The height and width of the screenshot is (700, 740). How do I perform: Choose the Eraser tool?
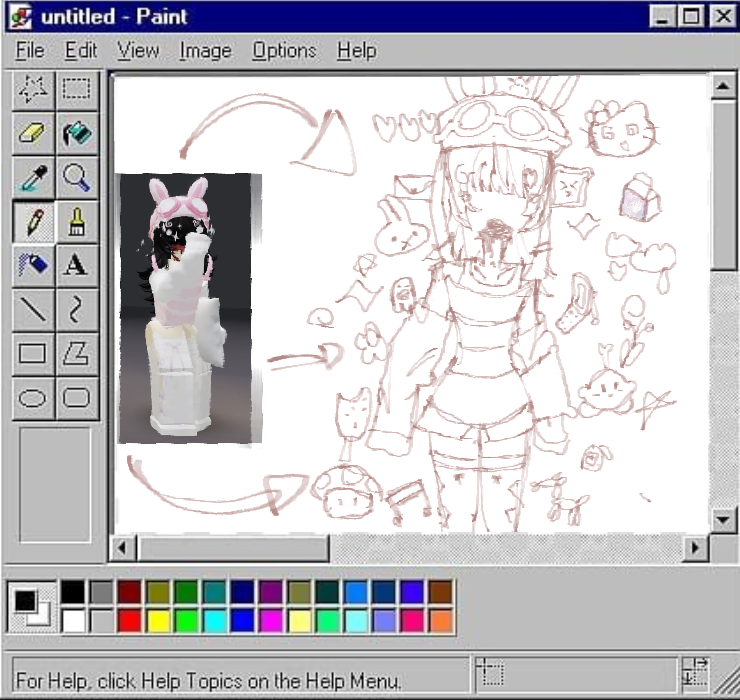pos(34,133)
